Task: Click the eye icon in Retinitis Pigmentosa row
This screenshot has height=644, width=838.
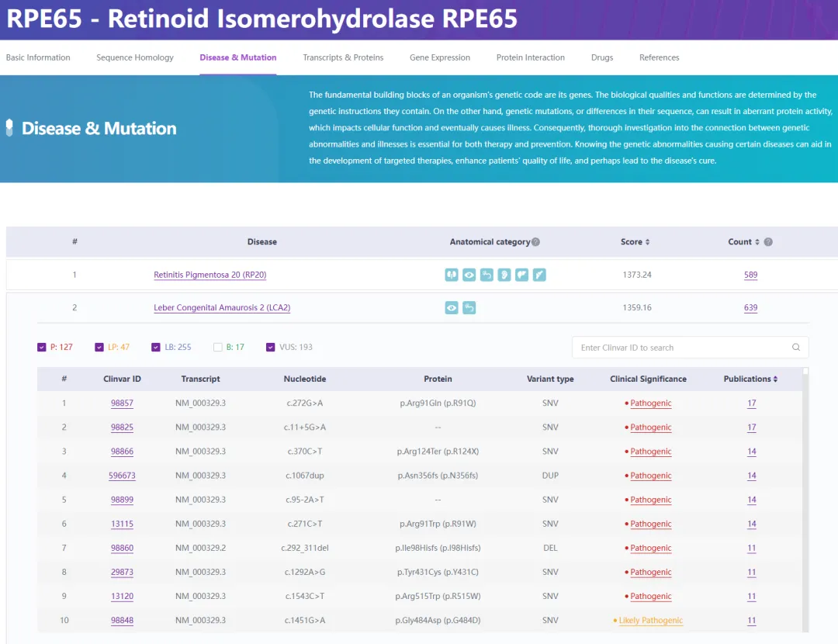Action: [x=469, y=275]
